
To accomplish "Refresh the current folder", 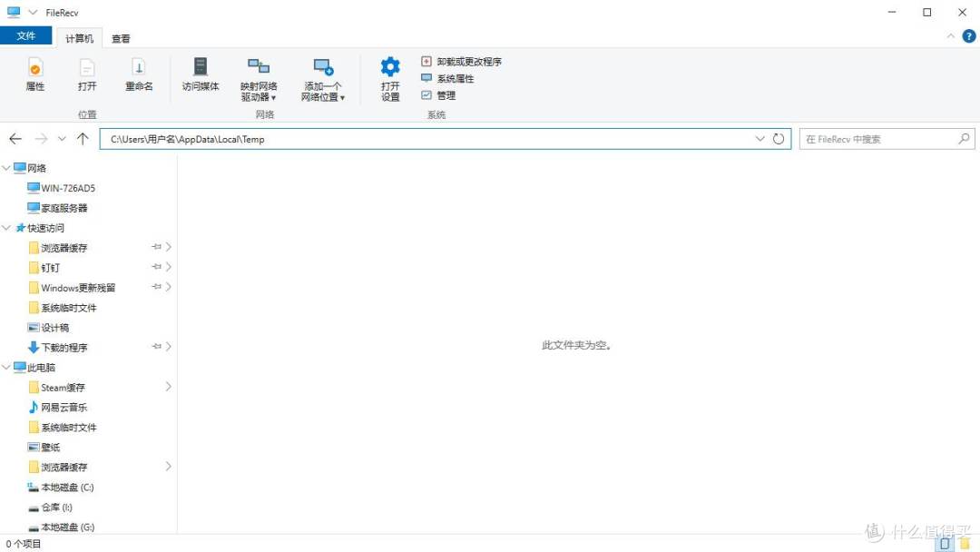I will 779,139.
